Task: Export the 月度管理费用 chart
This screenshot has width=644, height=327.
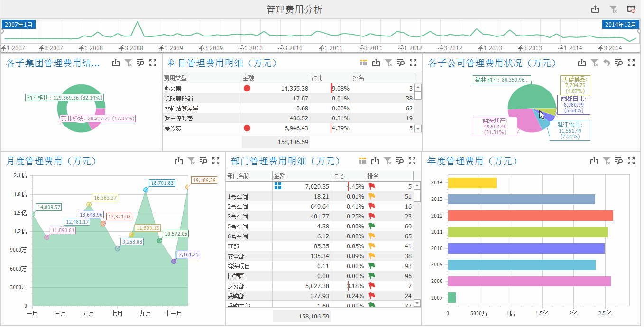Action: point(179,161)
